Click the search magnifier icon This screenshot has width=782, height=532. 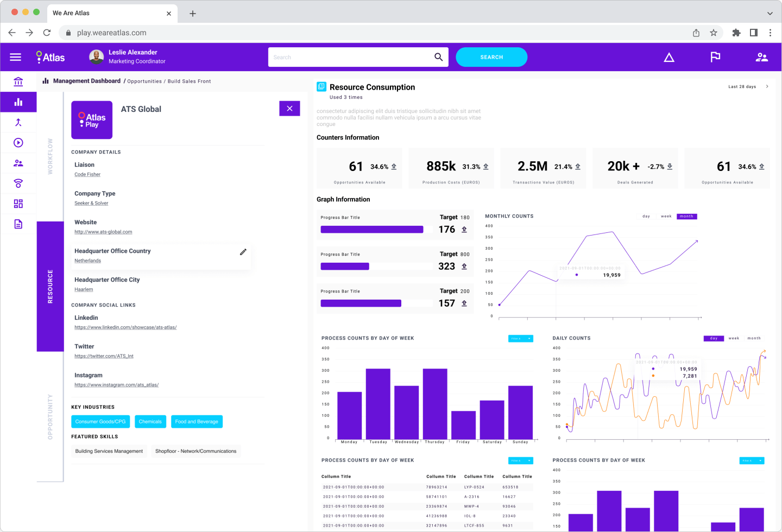[438, 57]
